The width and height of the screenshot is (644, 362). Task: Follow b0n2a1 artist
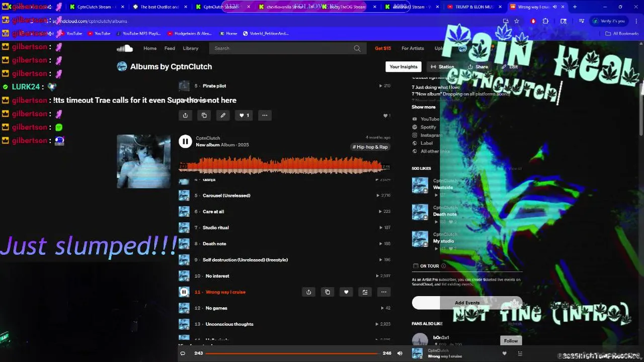(x=511, y=340)
